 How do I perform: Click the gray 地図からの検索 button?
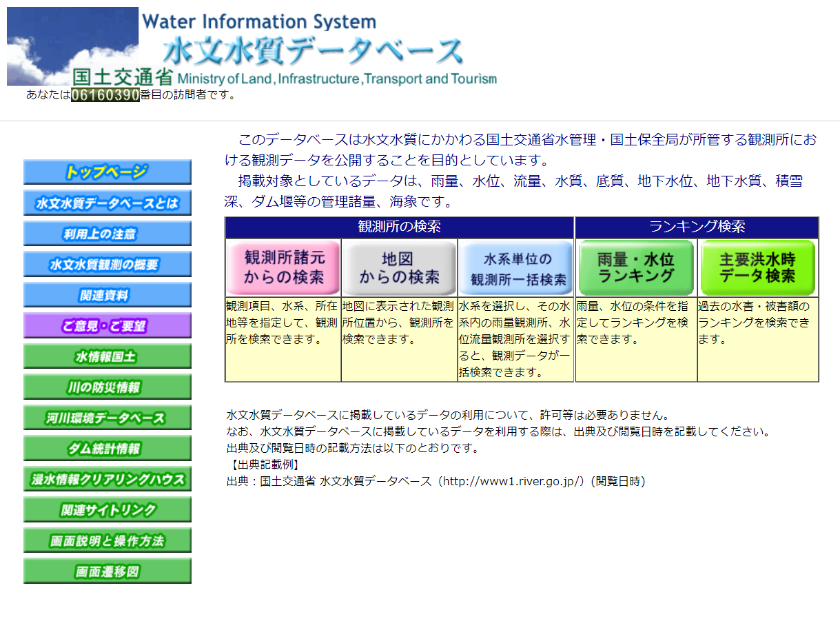(x=399, y=267)
